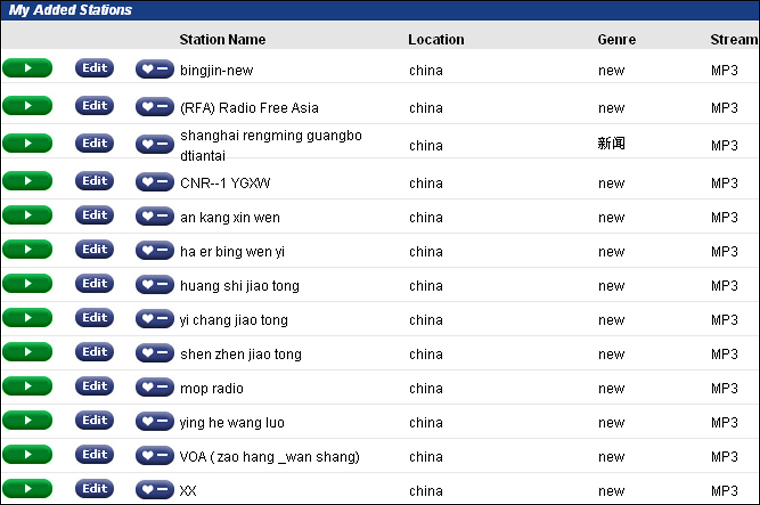Image resolution: width=760 pixels, height=505 pixels.
Task: Click the Location column header
Action: pyautogui.click(x=436, y=40)
